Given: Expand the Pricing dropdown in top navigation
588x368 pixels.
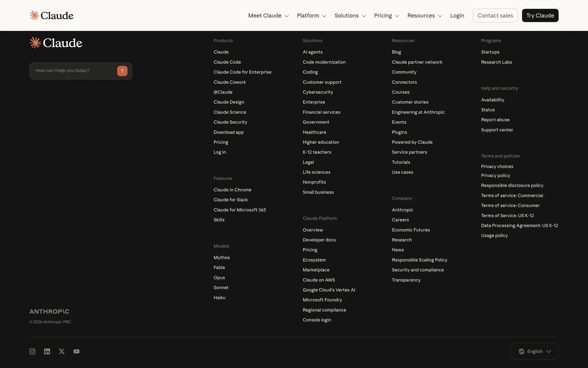Looking at the screenshot, I should [387, 15].
